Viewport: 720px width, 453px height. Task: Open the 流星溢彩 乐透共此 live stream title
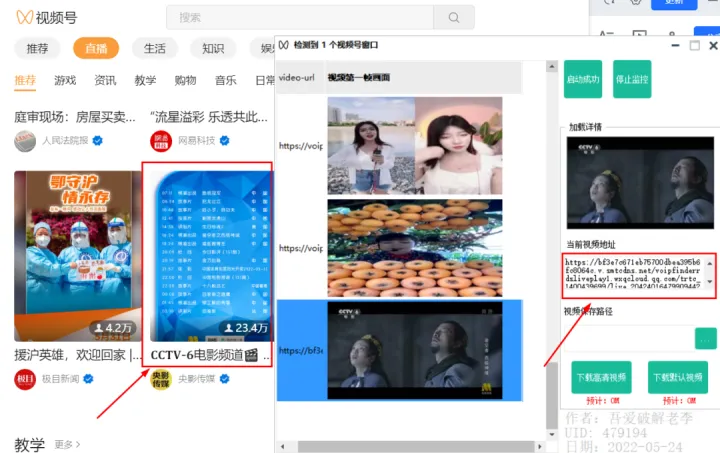click(209, 117)
